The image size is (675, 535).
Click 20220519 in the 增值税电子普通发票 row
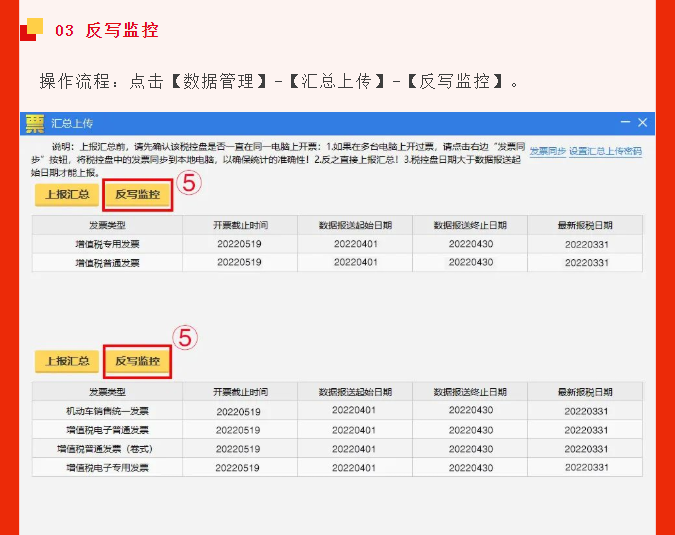[238, 430]
